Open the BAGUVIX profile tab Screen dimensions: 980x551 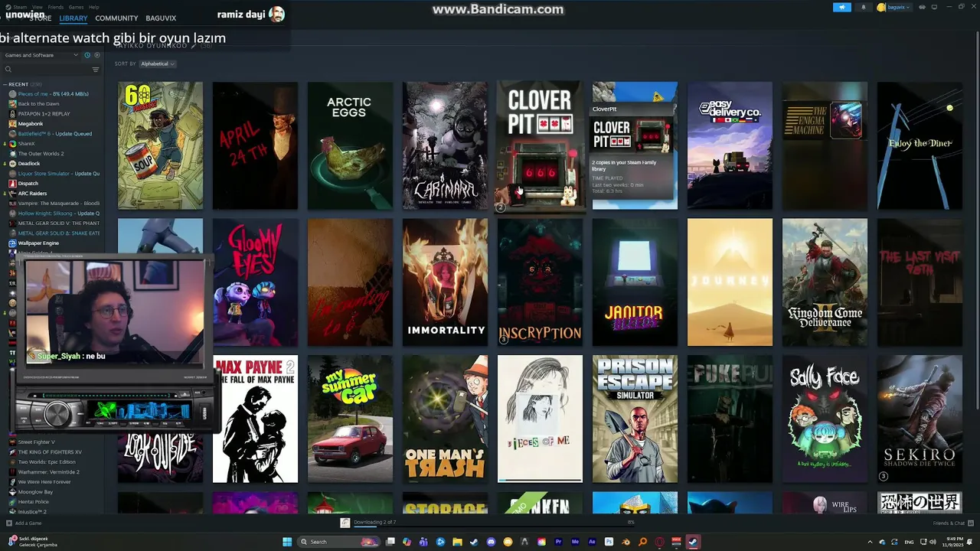click(161, 18)
